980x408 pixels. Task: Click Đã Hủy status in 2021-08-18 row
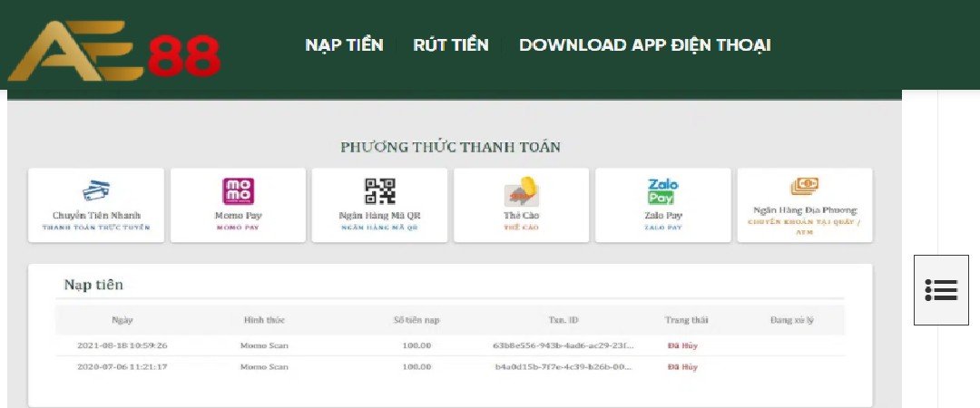point(682,345)
